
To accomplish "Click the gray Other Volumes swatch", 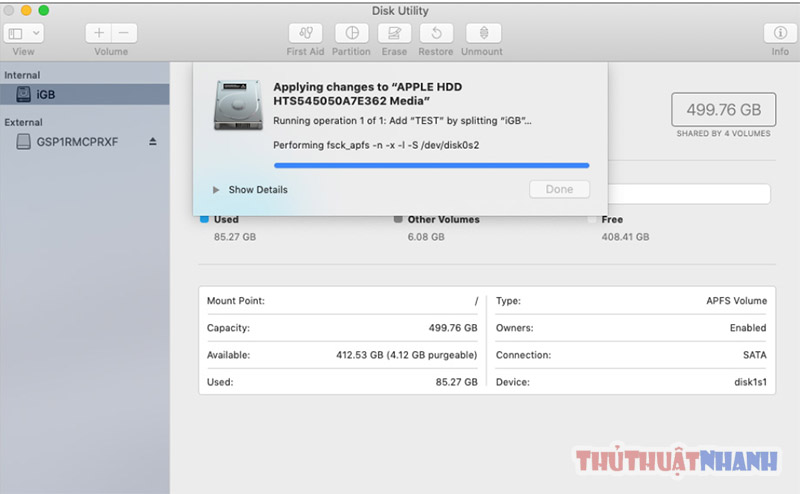I will (x=398, y=219).
